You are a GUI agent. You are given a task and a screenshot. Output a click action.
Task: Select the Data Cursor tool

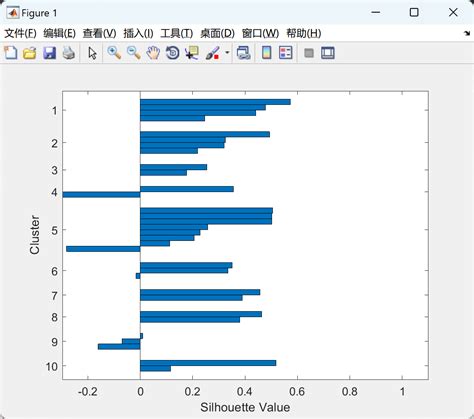pyautogui.click(x=192, y=53)
